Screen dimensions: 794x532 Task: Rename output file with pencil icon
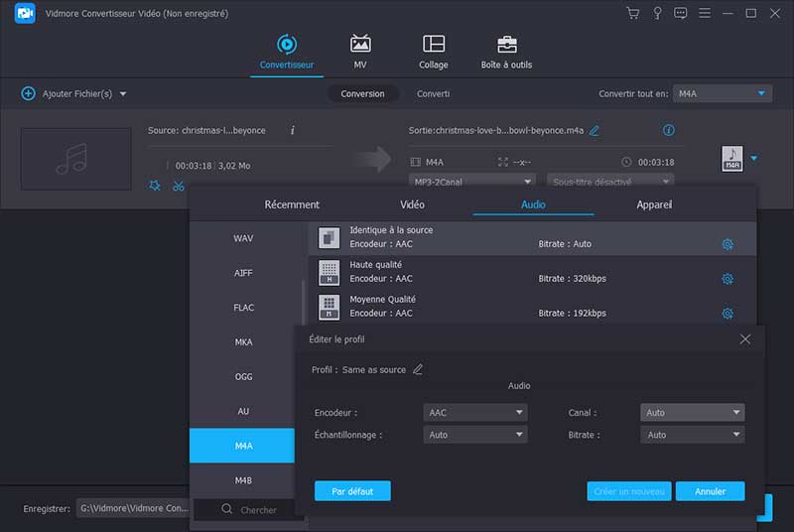tap(594, 131)
